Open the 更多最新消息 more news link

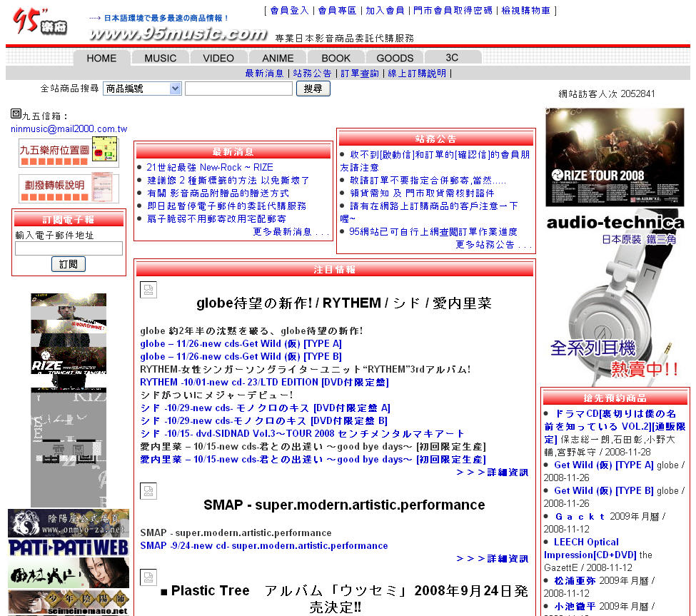coord(291,232)
